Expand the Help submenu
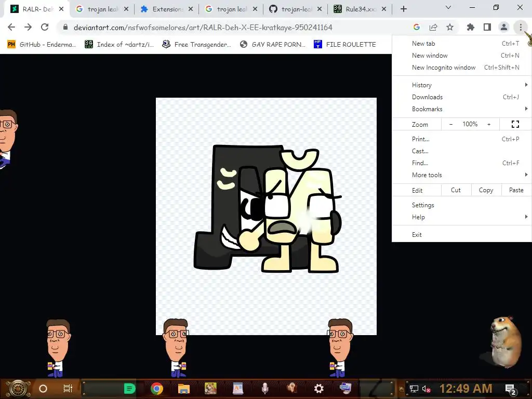Viewport: 532px width, 399px height. 462,217
